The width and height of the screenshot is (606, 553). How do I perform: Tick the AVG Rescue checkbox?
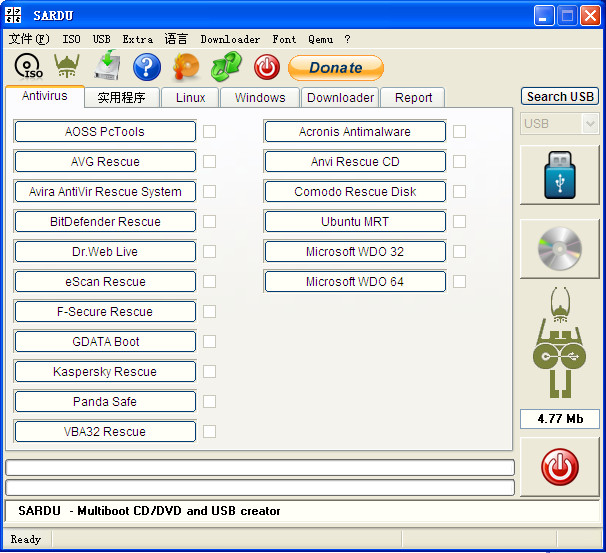pyautogui.click(x=209, y=162)
